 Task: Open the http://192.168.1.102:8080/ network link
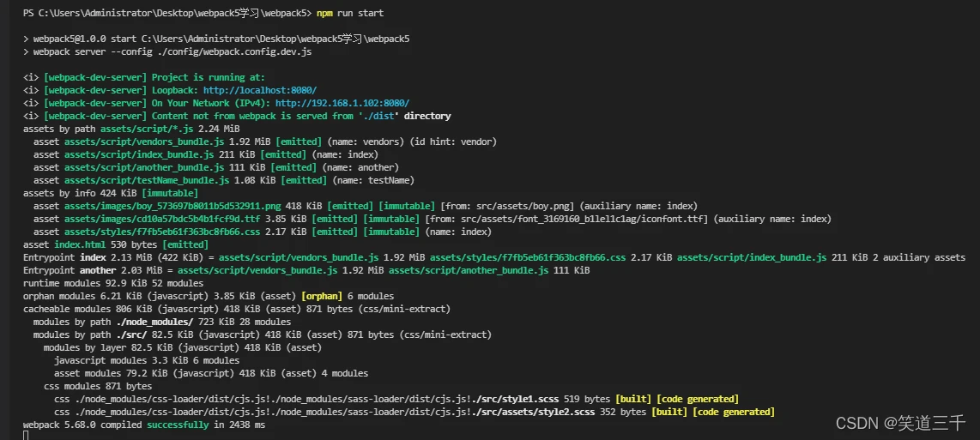(342, 103)
